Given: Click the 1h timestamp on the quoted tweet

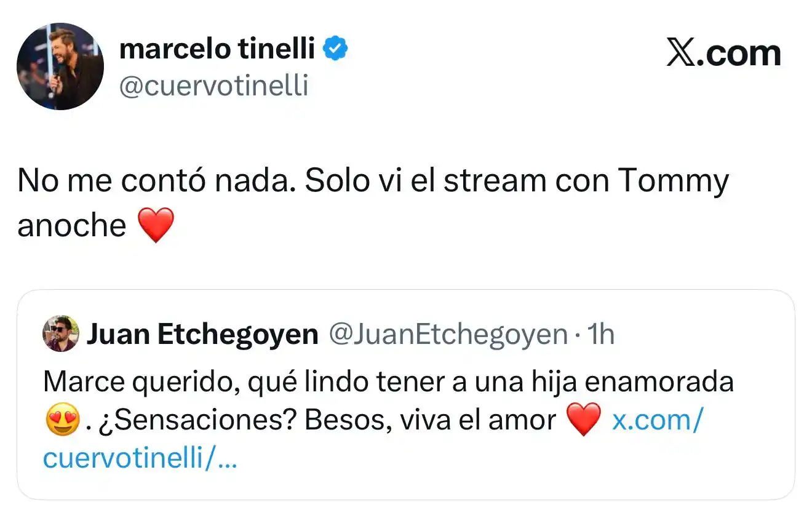Looking at the screenshot, I should click(x=600, y=334).
